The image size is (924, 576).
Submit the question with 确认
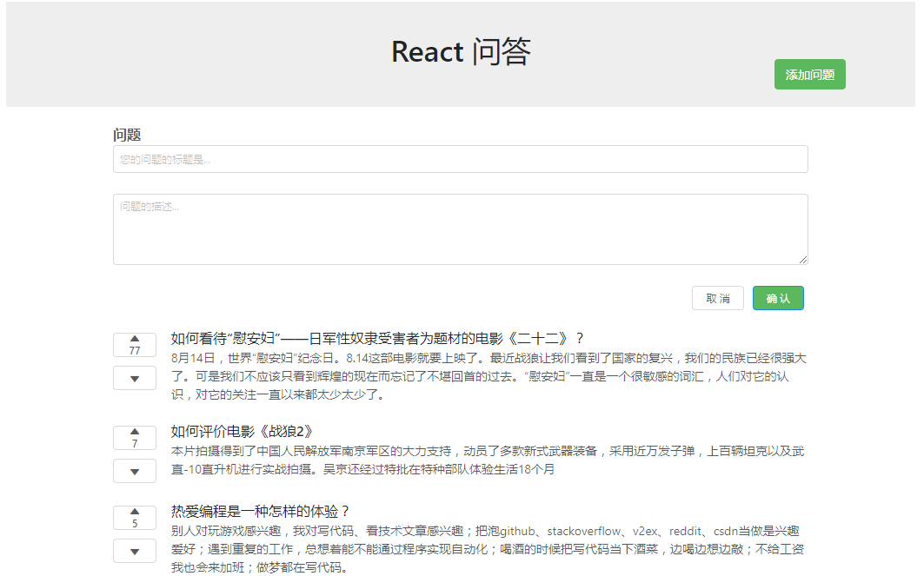(778, 298)
